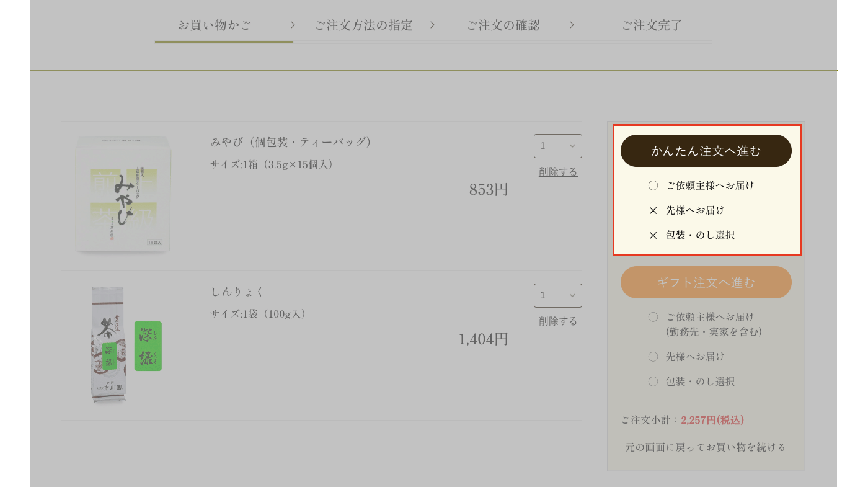Select ご注文の確認 step tab
The width and height of the screenshot is (868, 487).
point(503,25)
